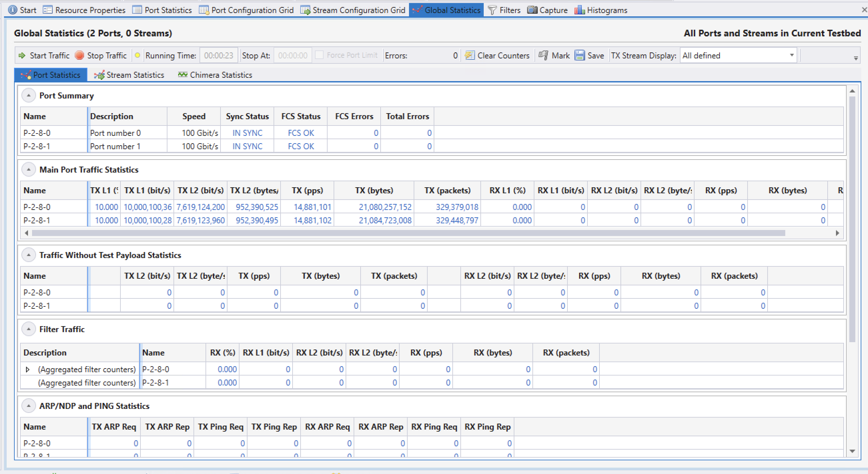Click the Stop Traffic button label
The image size is (868, 474).
point(107,56)
